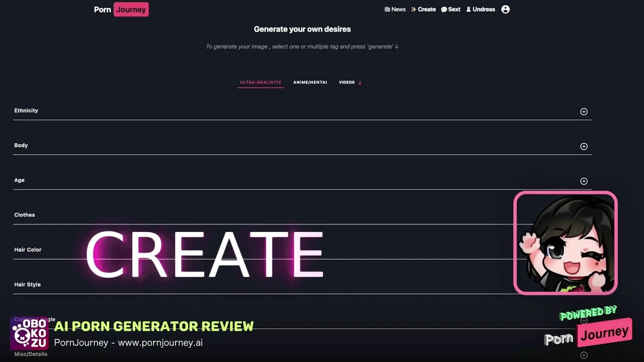Click the News icon in header
The image size is (644, 362).
click(x=387, y=9)
